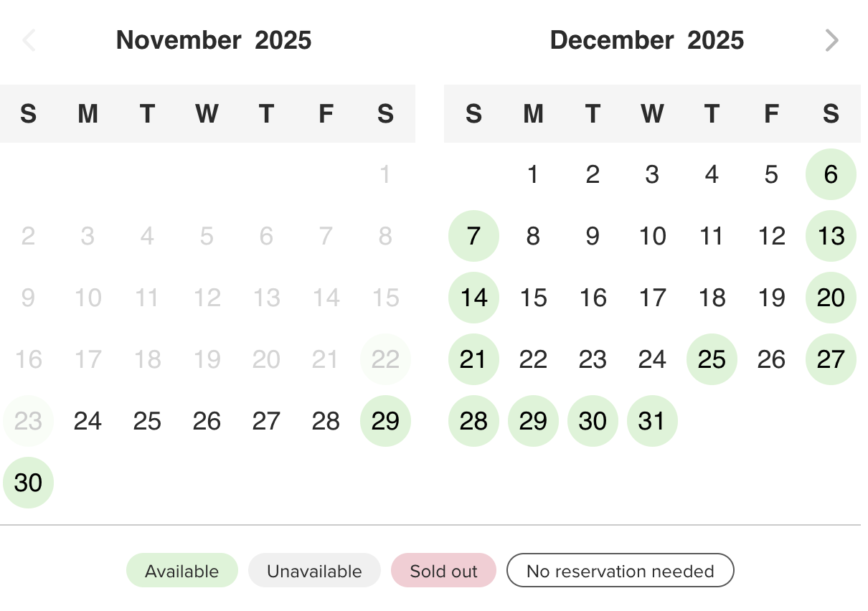Click the No reservation needed legend chip
This screenshot has height=611, width=868.
pyautogui.click(x=620, y=570)
